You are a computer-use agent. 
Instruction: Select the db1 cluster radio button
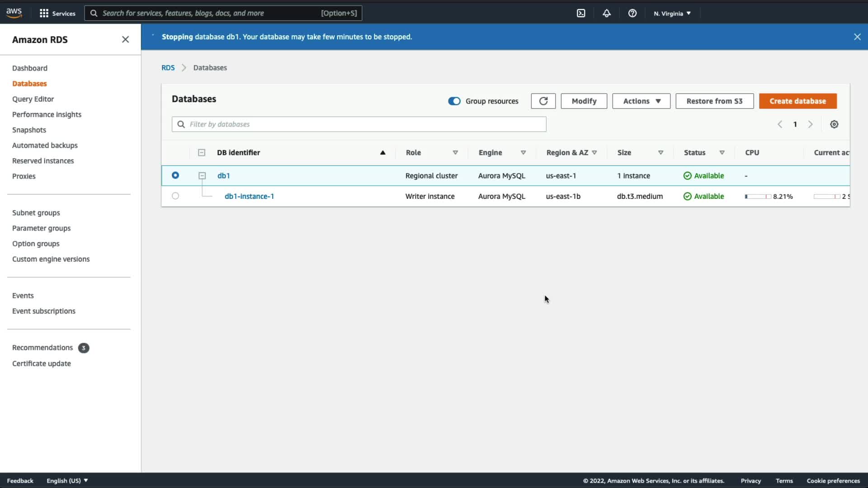tap(175, 175)
